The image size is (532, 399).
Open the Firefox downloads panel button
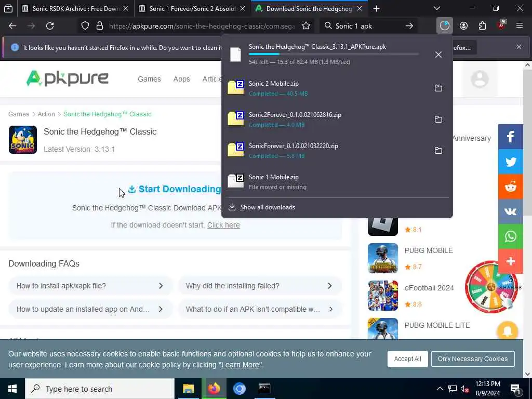point(445,26)
